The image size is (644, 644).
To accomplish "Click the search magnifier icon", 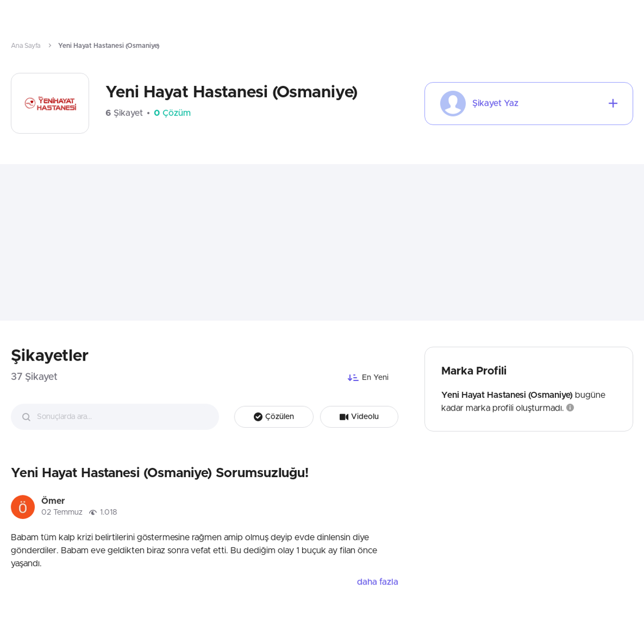I will click(26, 417).
